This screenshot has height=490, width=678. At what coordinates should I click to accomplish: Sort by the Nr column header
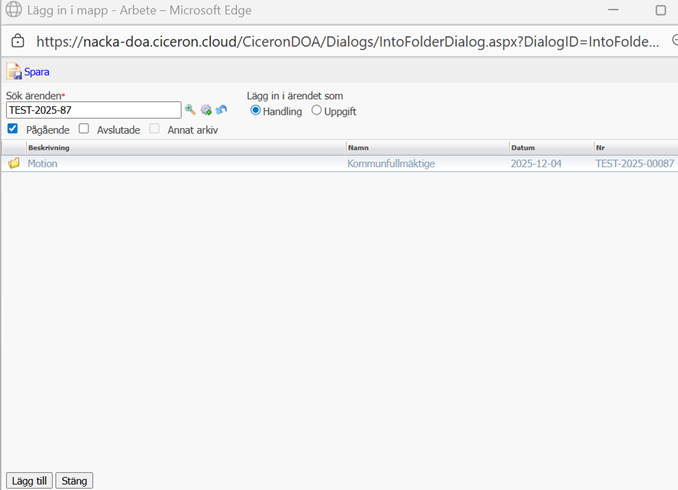point(601,148)
